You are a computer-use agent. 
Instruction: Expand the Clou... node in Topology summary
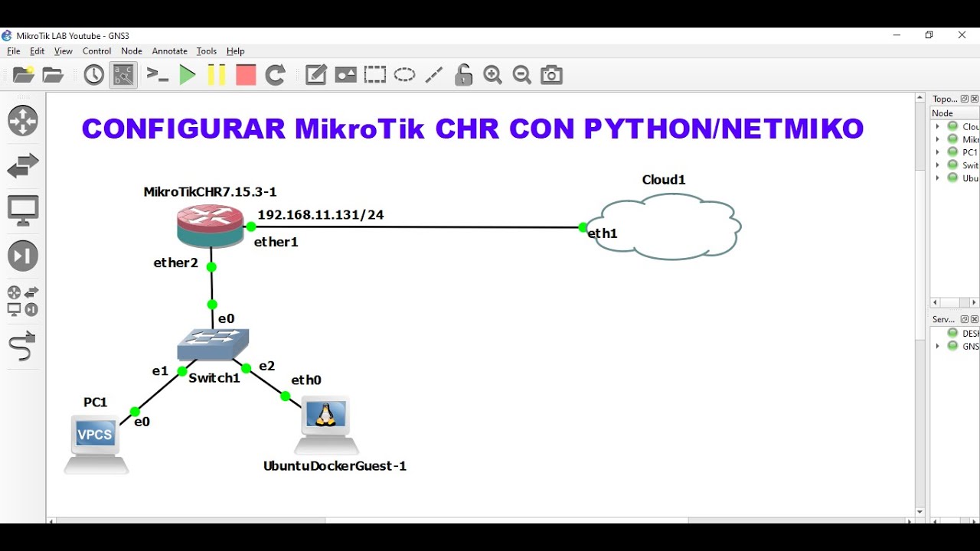[938, 126]
